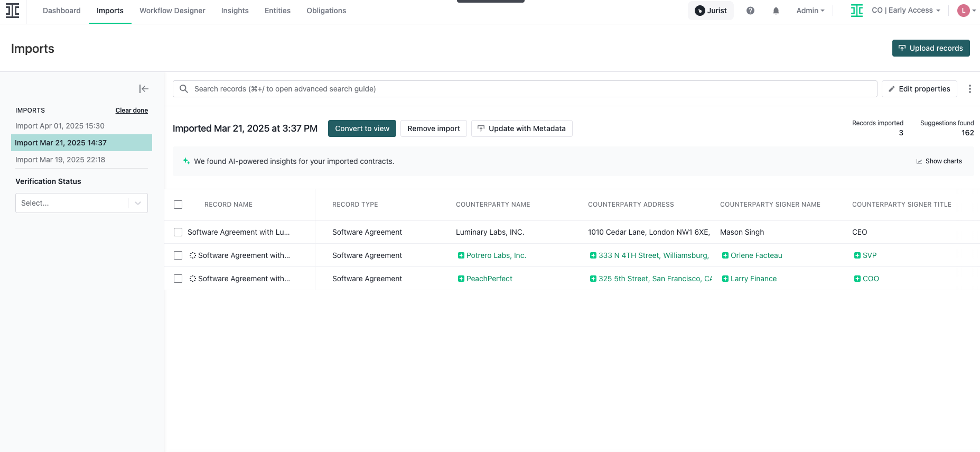980x452 pixels.
Task: Open the Entities tab
Action: pyautogui.click(x=277, y=11)
